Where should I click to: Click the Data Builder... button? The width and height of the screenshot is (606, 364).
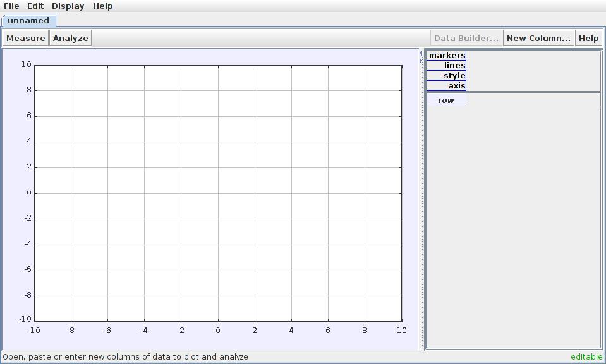[x=466, y=38]
